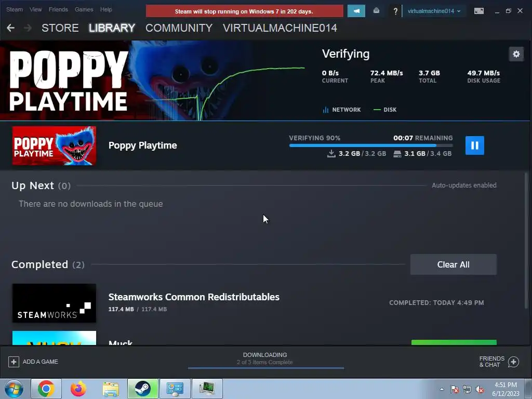Screen dimensions: 532x399
Task: Switch to the STORE tab
Action: pyautogui.click(x=60, y=28)
